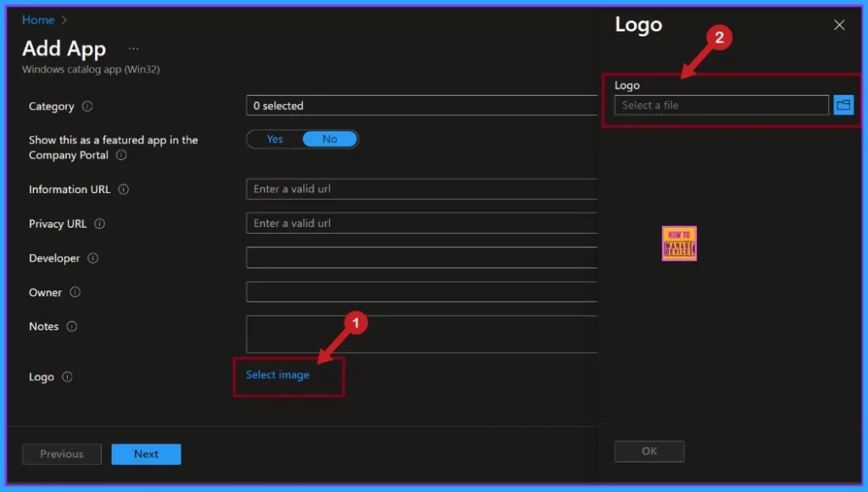Click the Logo field info icon
Screen dimensions: 868x492
point(68,377)
